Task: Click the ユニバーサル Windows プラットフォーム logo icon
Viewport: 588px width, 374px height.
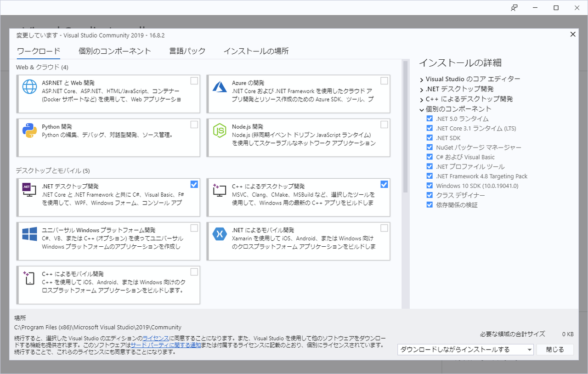Action: point(29,234)
